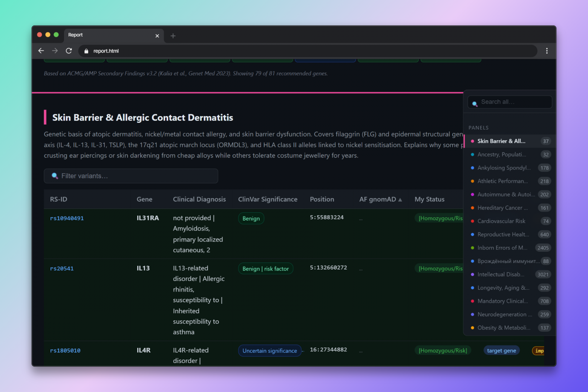Click the IL13 gene cell
The image size is (588, 392).
143,268
